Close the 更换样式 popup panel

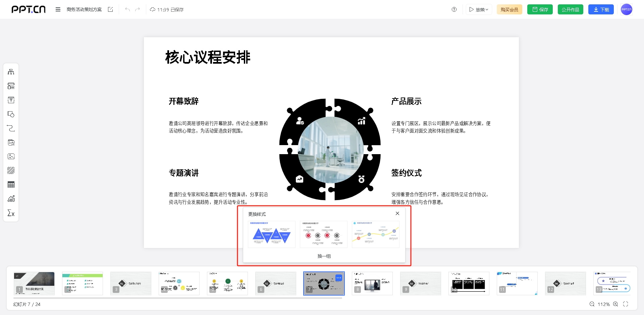pyautogui.click(x=397, y=213)
